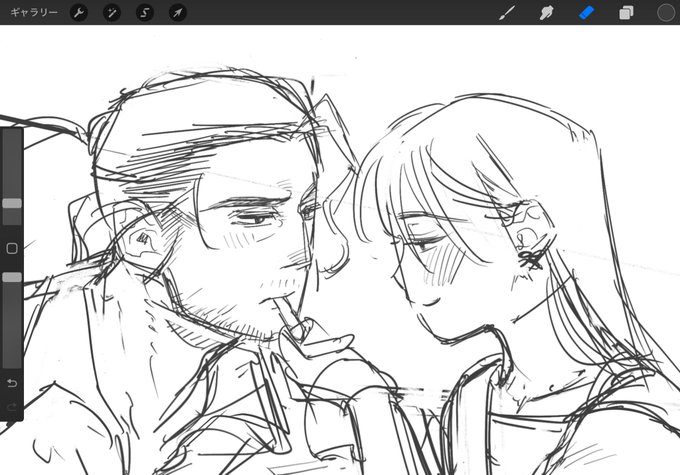Screen dimensions: 680x475
Task: Activate the Selection S-ribbon tool
Action: pyautogui.click(x=145, y=13)
